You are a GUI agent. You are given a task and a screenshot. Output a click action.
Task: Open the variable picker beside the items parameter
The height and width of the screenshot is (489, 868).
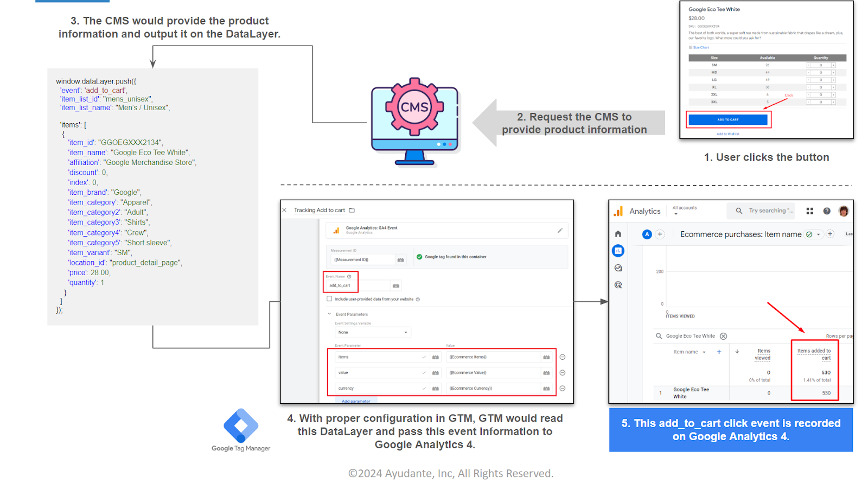[x=435, y=357]
